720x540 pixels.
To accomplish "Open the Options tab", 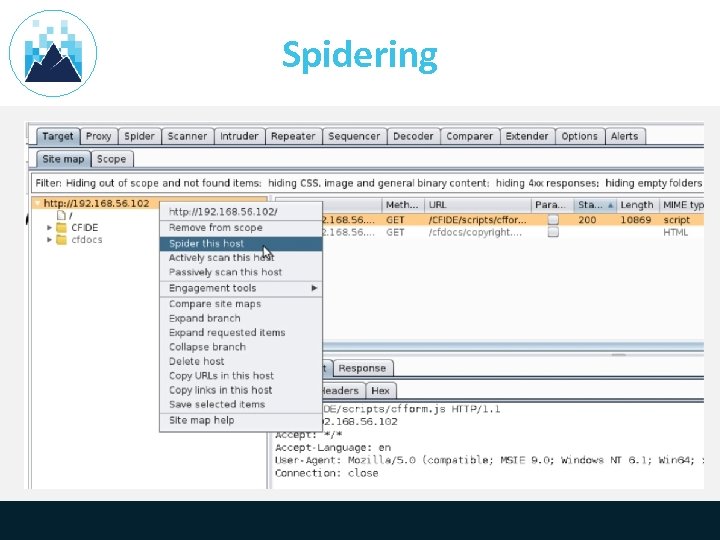I will pyautogui.click(x=579, y=136).
